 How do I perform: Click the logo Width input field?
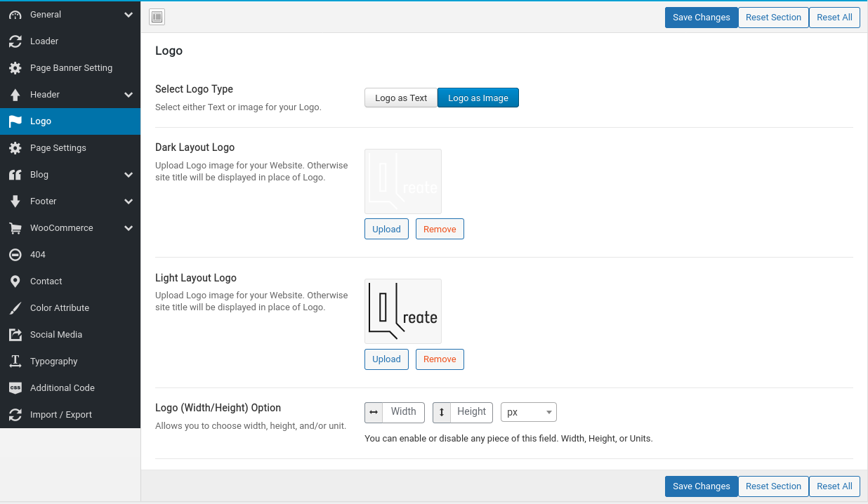(403, 412)
